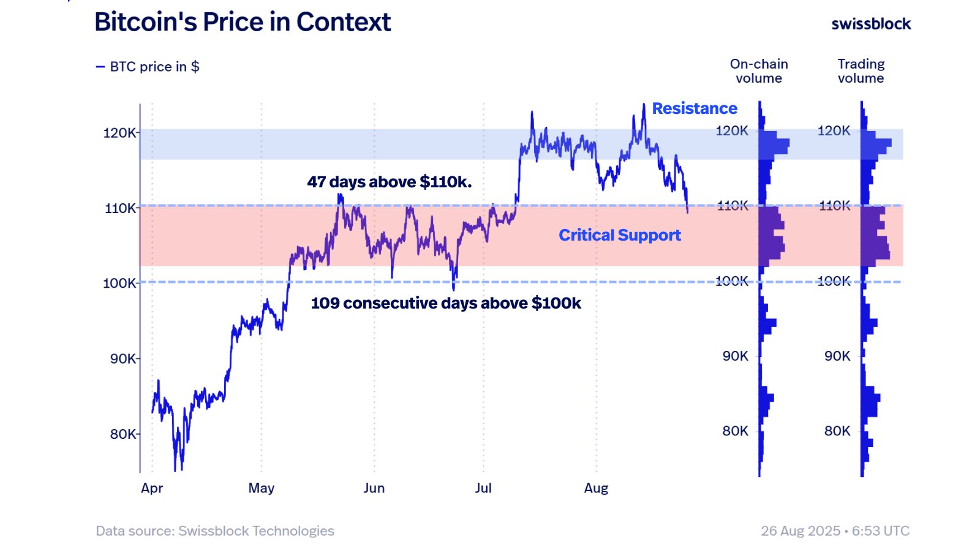
Task: Click the "109 consecutive days above $100k" annotation
Action: tap(446, 303)
